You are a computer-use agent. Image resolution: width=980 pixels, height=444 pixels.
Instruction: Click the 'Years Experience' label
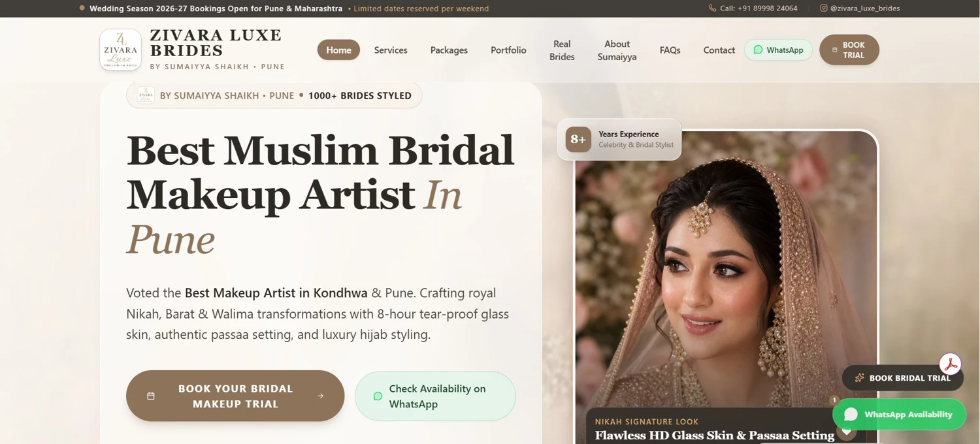pyautogui.click(x=629, y=134)
